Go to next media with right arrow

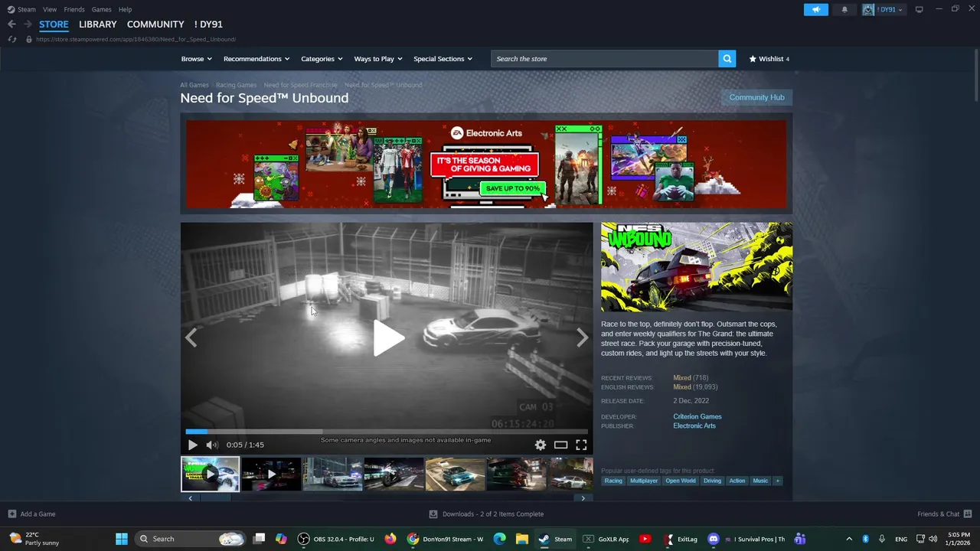582,337
